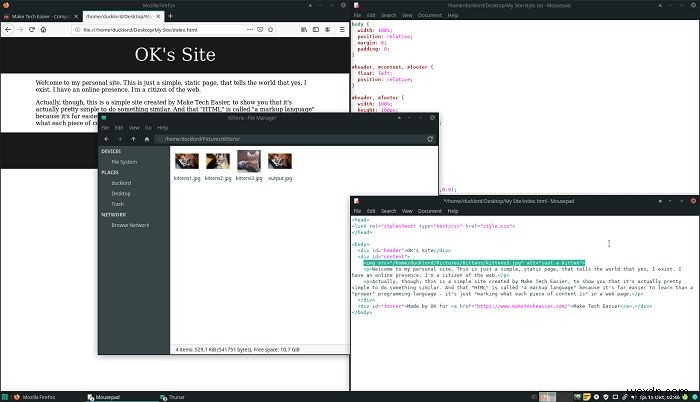The image size is (700, 402).
Task: Open Document menu in index.html Mousepad
Action: (x=429, y=211)
